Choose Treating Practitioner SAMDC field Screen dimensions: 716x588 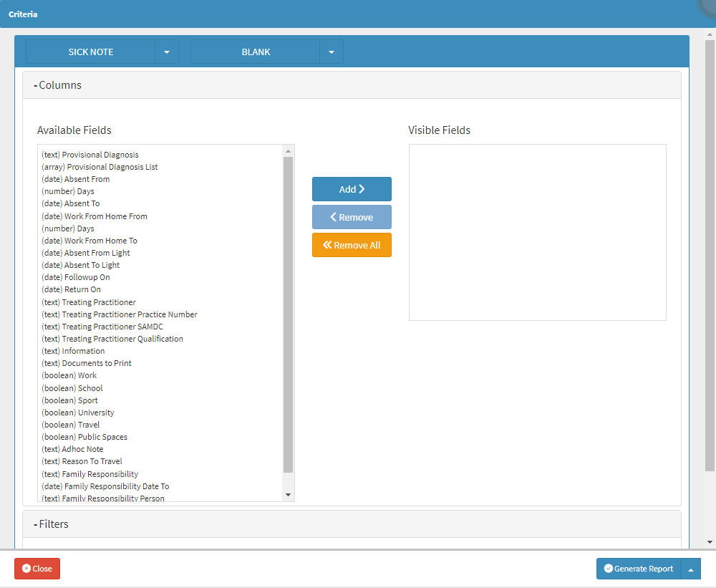(102, 327)
